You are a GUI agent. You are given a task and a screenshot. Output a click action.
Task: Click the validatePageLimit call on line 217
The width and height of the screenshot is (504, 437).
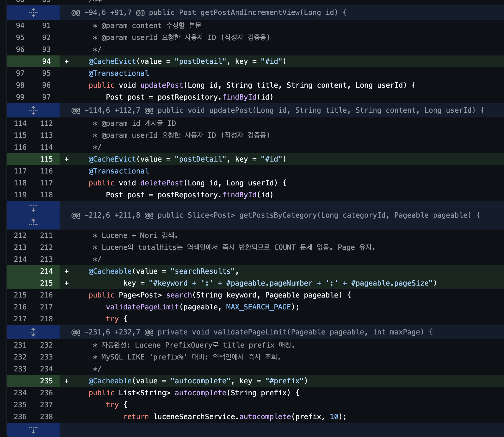pyautogui.click(x=142, y=307)
